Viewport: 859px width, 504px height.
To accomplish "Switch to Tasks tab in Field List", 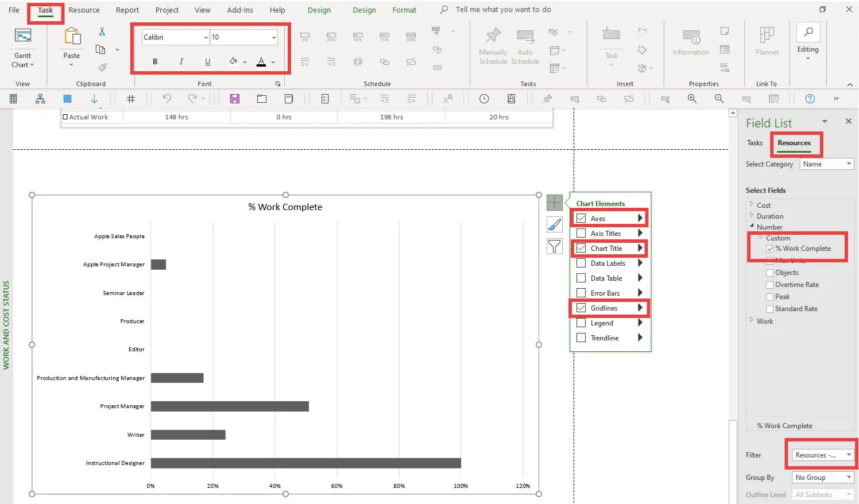I will pyautogui.click(x=754, y=143).
